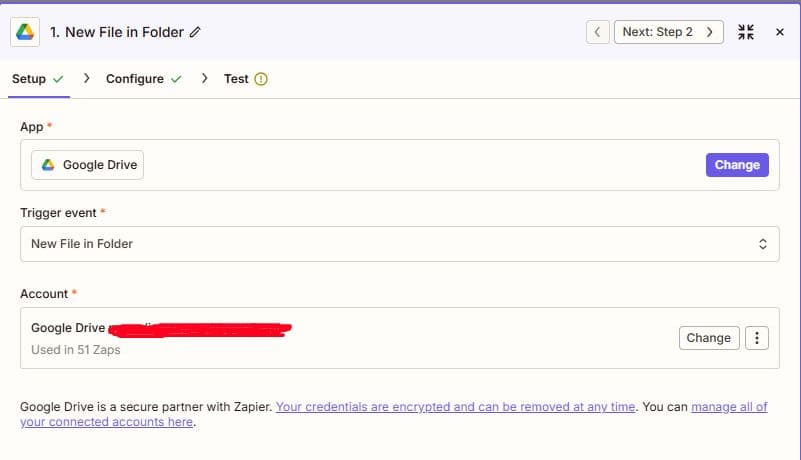This screenshot has width=801, height=460.
Task: Click the Google Drive icon in App field
Action: (48, 165)
